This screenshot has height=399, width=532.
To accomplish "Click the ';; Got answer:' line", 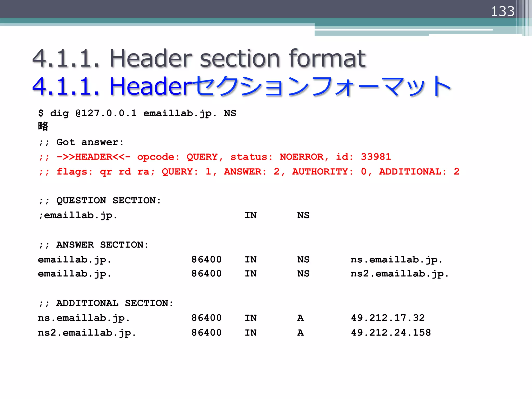I will click(x=81, y=142).
